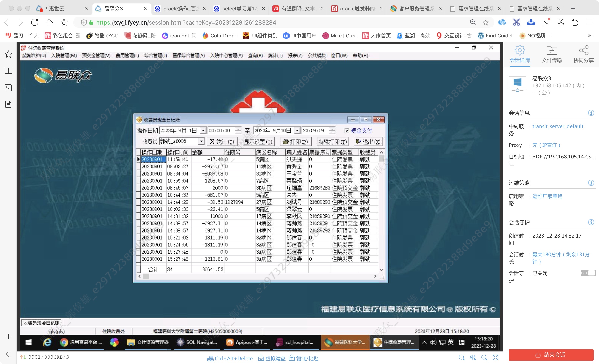Viewport: 599px width, 364px height.
Task: Open SQL Navigator from the taskbar
Action: 197,342
